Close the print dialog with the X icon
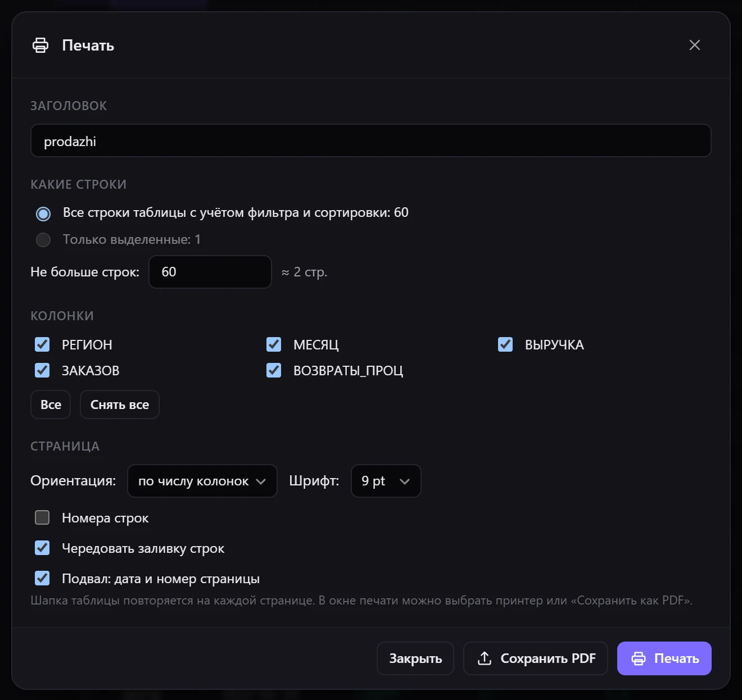Screen dimensions: 742x700 pyautogui.click(x=695, y=45)
